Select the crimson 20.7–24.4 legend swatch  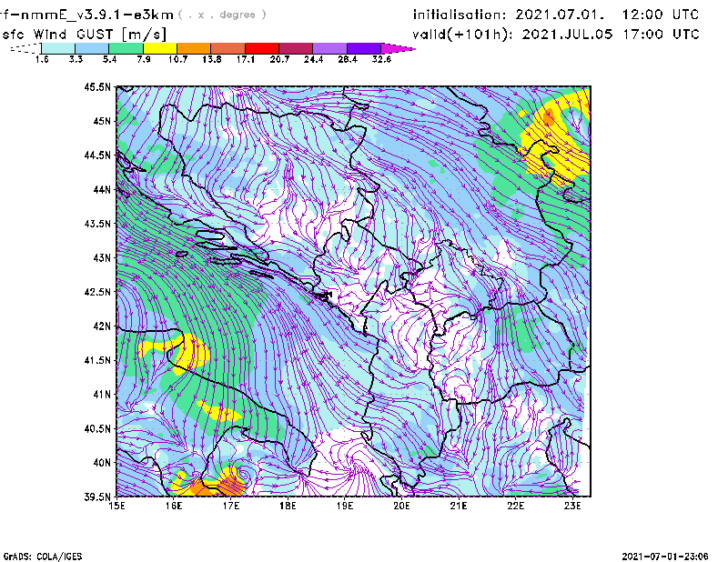296,48
